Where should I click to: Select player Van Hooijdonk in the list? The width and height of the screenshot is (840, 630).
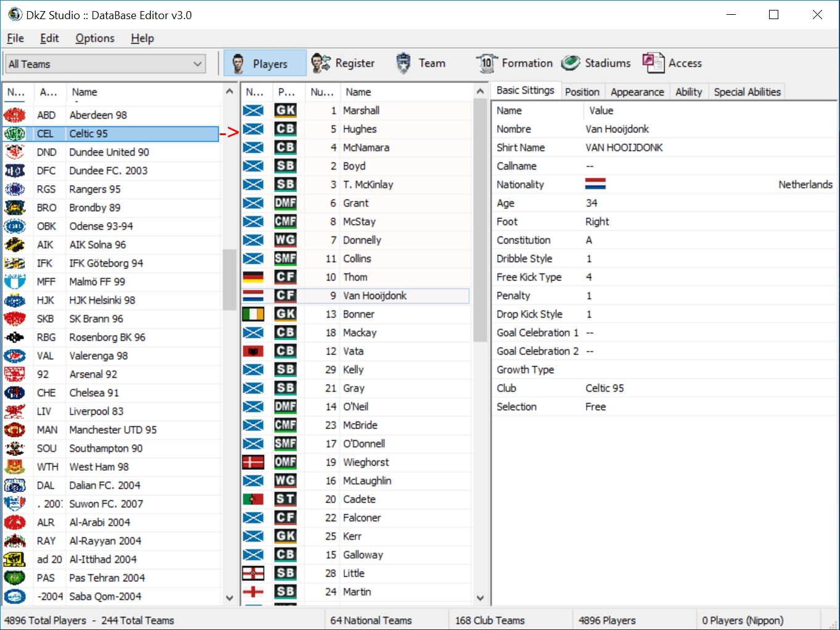[x=355, y=296]
